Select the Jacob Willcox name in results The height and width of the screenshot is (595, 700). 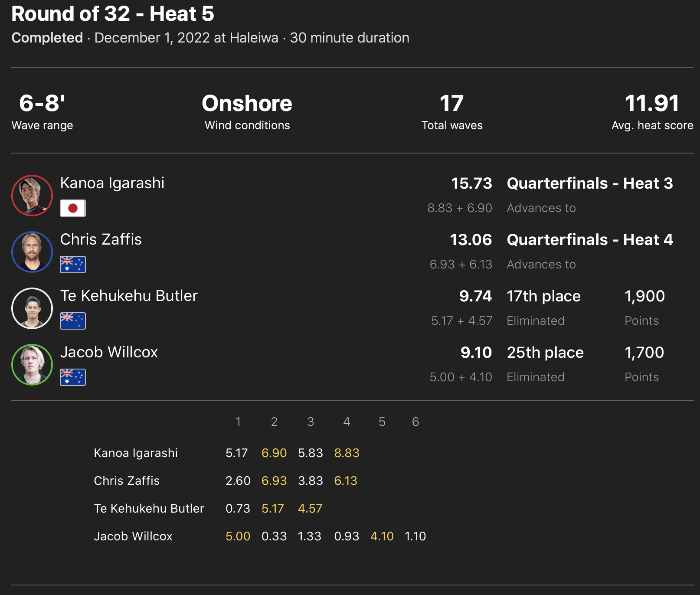point(109,352)
